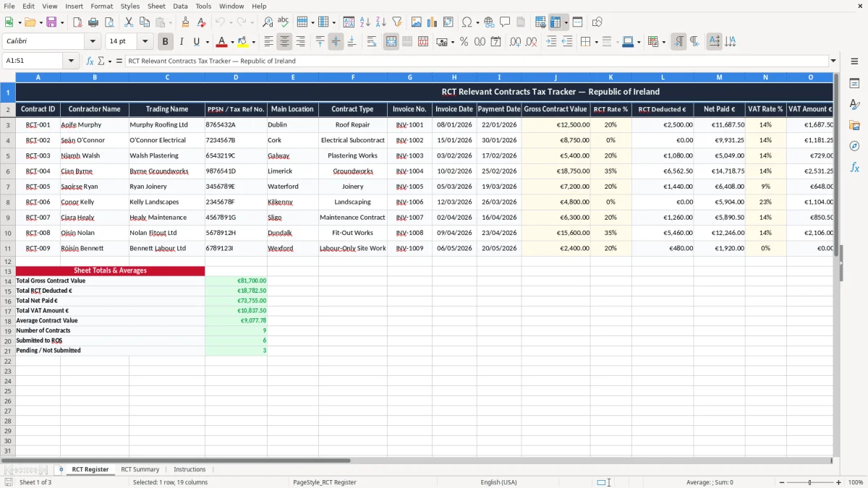Open the Font Name dropdown
Viewport: 868px width, 488px height.
pyautogui.click(x=93, y=42)
